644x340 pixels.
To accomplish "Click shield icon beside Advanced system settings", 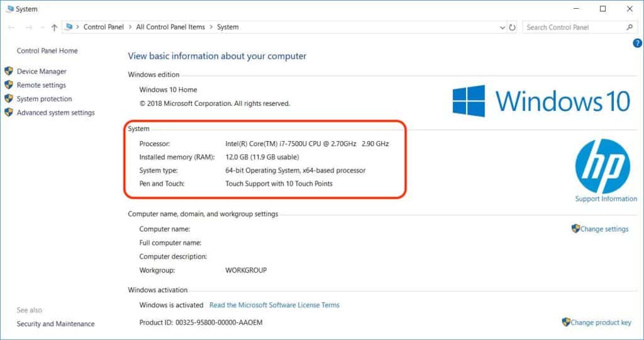I will [9, 112].
